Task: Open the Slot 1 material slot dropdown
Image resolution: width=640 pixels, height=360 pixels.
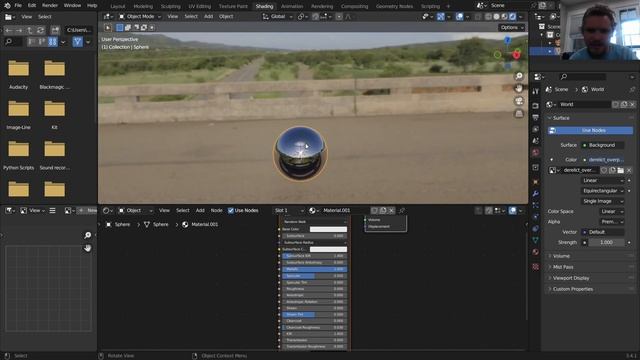Action: coord(289,211)
